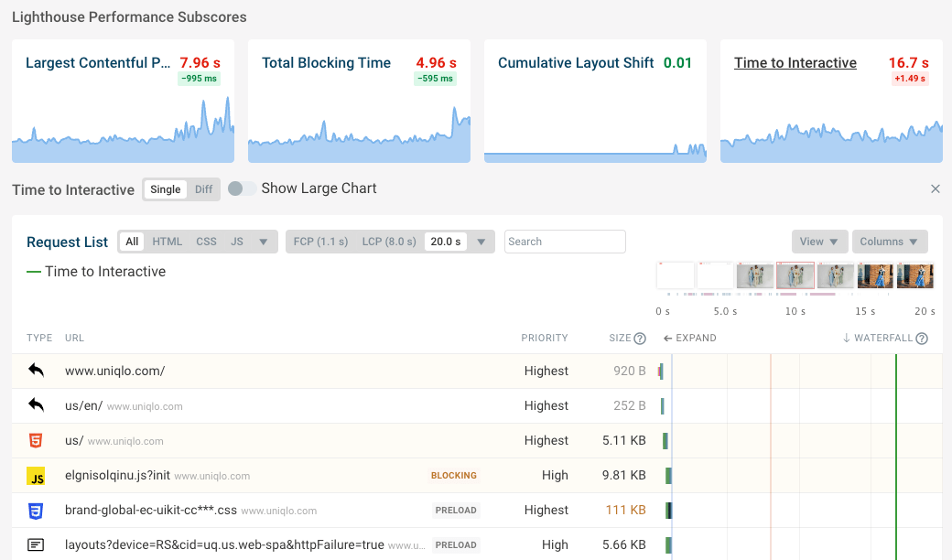Open Largest Contentful Paint card title
Viewport: 952px width, 560px height.
[x=98, y=63]
